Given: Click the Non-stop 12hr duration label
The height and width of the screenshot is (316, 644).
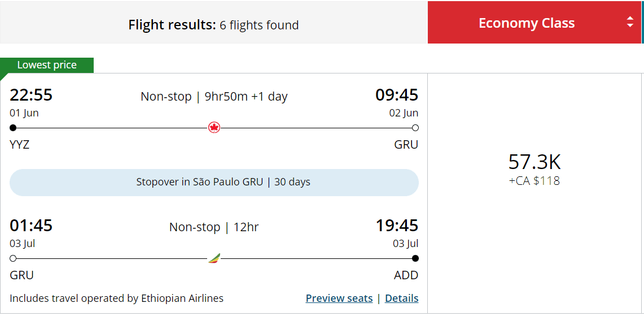Looking at the screenshot, I should 214,227.
